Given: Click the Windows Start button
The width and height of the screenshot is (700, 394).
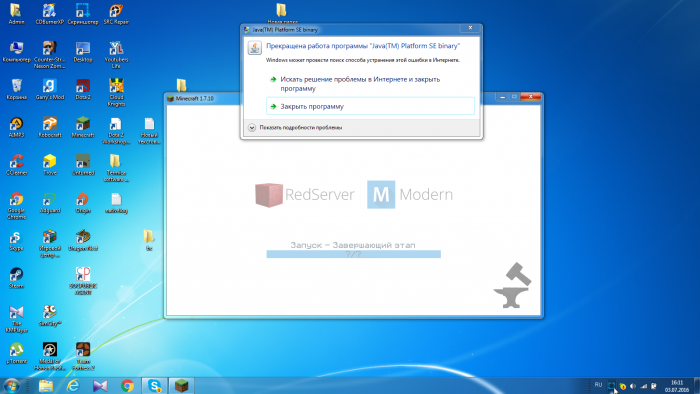Looking at the screenshot, I should tap(11, 386).
